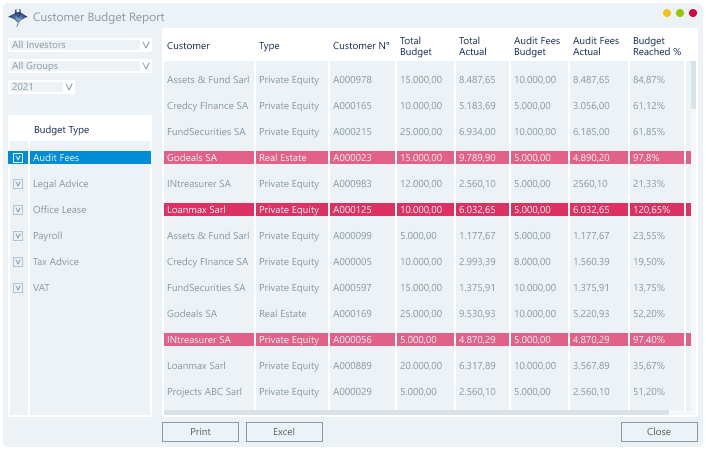
Task: Select customer number A000983
Action: [x=352, y=184]
